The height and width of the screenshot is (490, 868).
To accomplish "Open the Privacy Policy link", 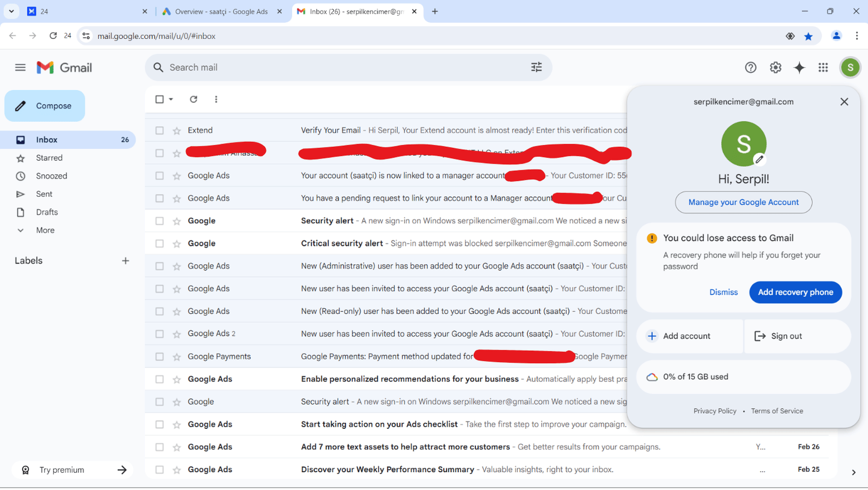I will [715, 411].
